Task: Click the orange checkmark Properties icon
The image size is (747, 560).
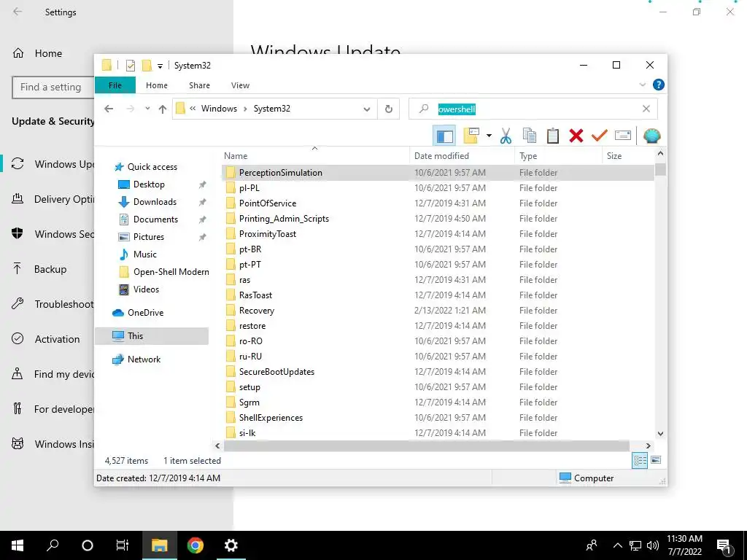Action: 600,136
